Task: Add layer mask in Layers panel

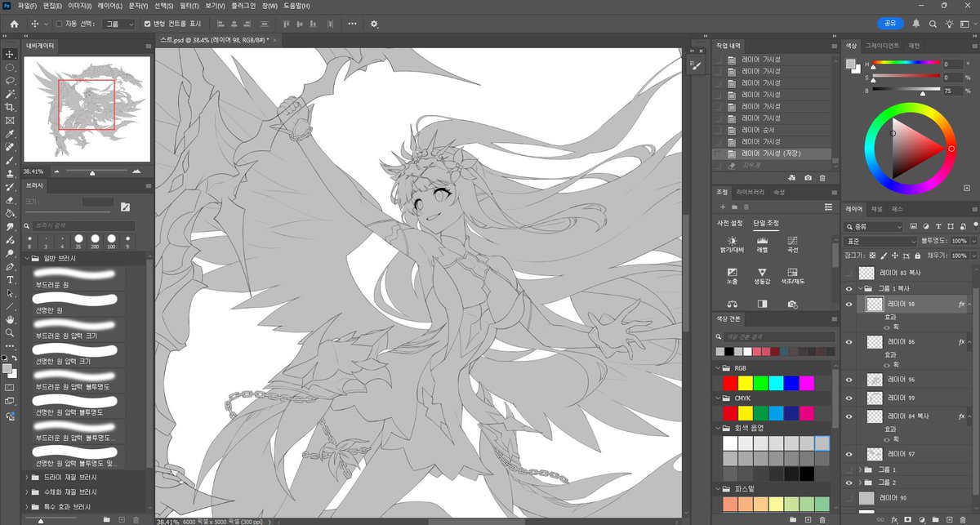Action: [x=909, y=518]
